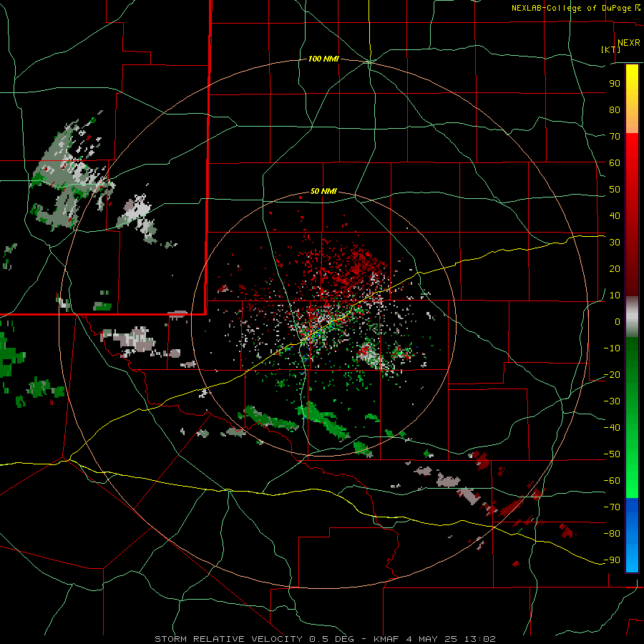This screenshot has width=644, height=644.
Task: Click the -70 value on the velocity scale
Action: 612,507
